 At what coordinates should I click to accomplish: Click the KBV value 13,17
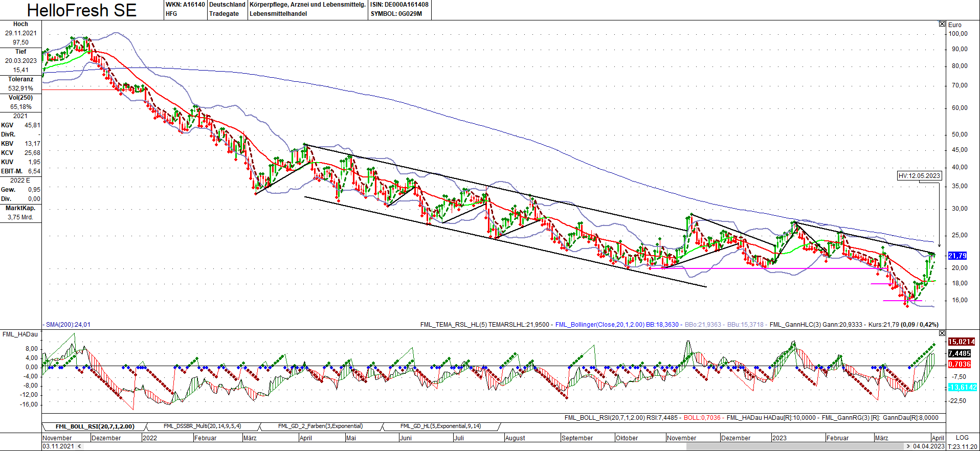(32, 144)
